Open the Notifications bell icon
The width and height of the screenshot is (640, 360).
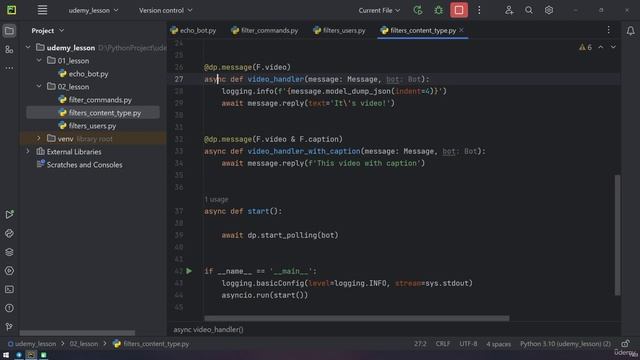630,31
